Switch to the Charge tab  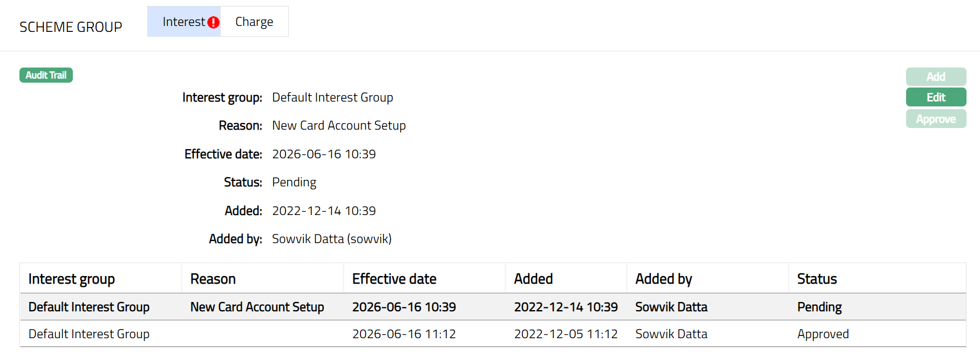pos(254,22)
